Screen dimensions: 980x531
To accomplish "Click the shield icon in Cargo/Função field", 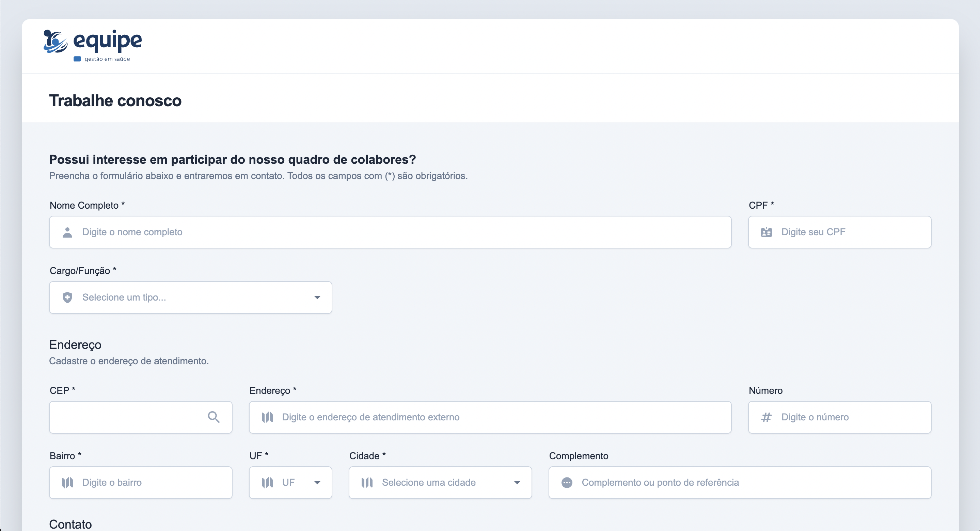I will coord(67,297).
